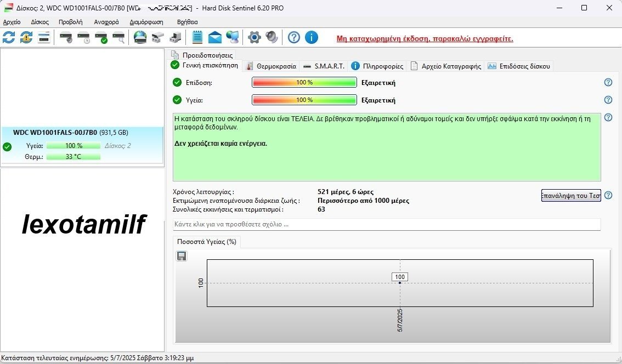Click the Εξαιρετική rating beside Επίδοση

coord(378,83)
